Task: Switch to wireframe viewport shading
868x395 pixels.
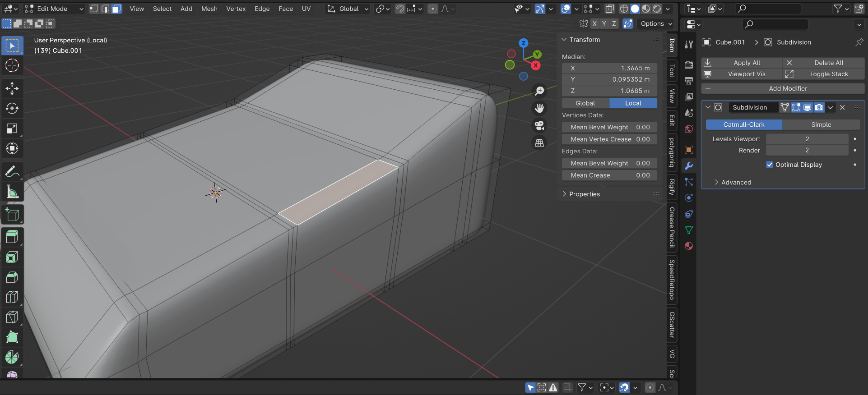Action: click(624, 9)
